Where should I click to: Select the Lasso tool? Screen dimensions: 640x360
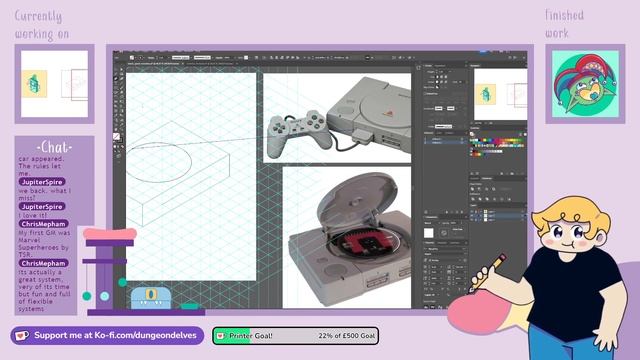121,73
